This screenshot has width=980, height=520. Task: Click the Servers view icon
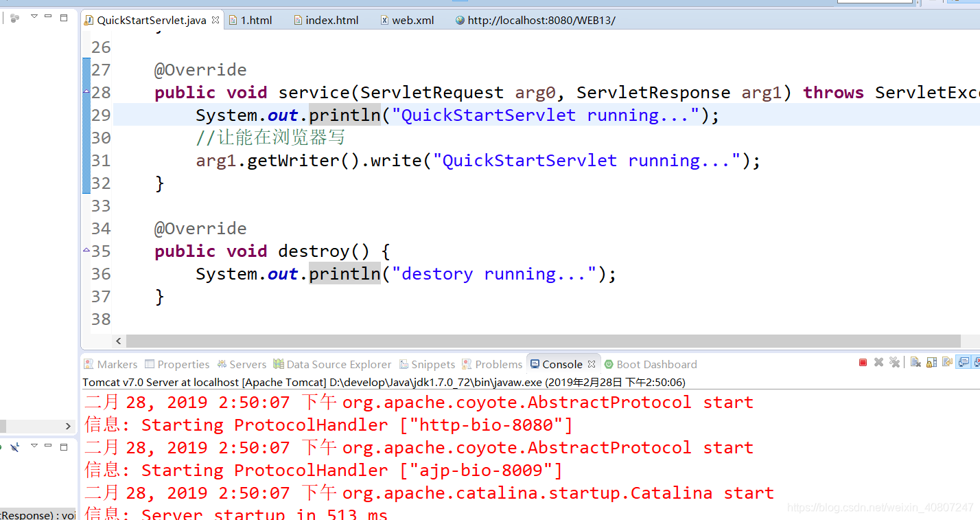pyautogui.click(x=222, y=364)
